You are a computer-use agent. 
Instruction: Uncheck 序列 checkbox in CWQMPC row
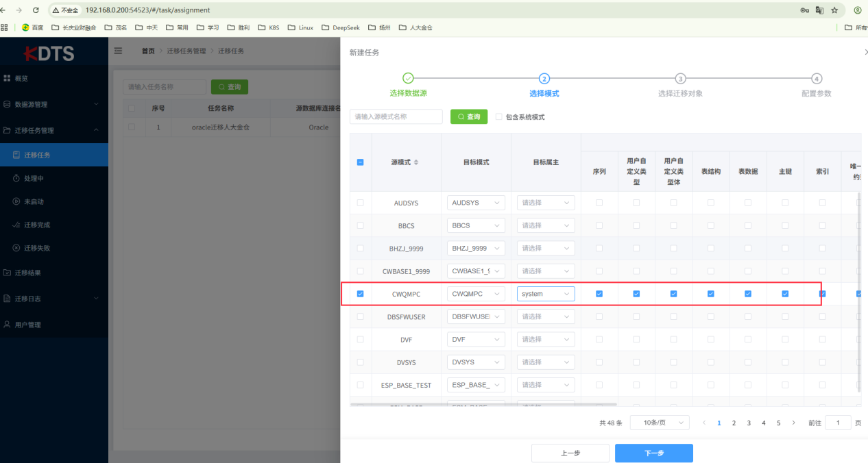[x=599, y=294]
